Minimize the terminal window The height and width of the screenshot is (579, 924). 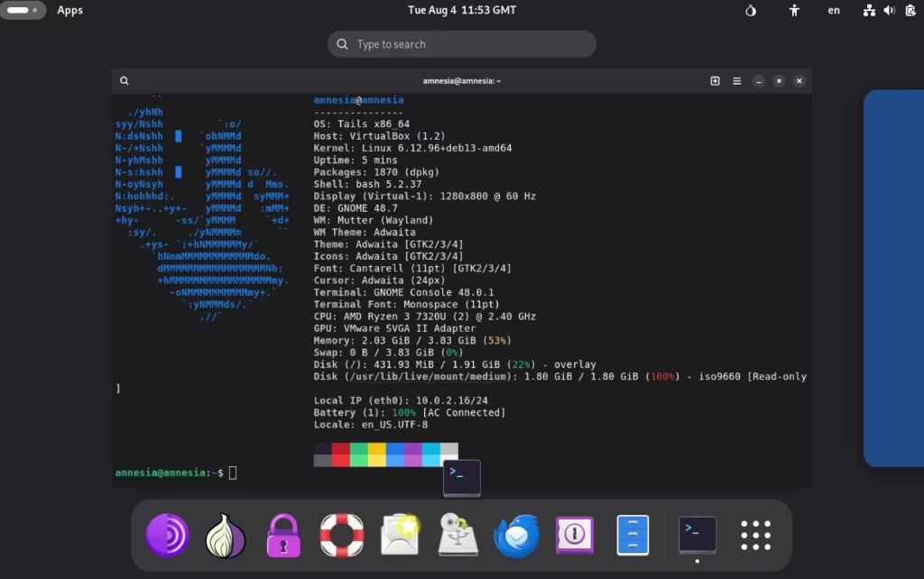(x=758, y=80)
